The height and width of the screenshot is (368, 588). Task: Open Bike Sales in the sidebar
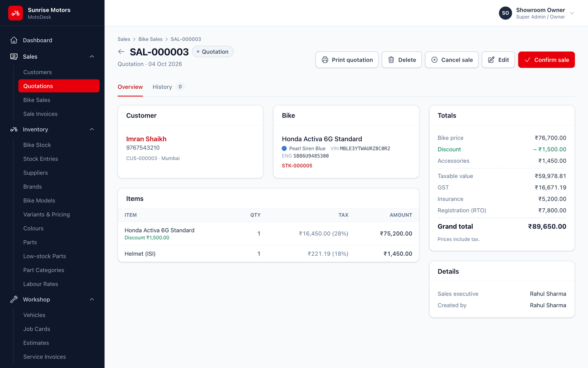[x=59, y=100]
